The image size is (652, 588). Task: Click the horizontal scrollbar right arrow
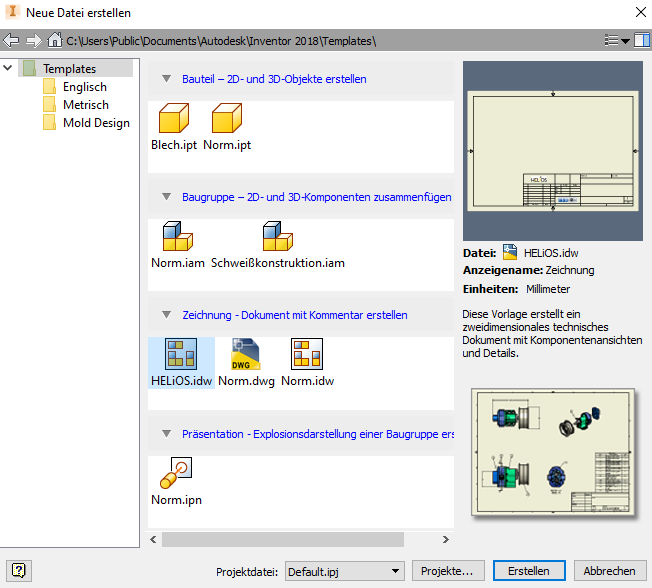[445, 539]
